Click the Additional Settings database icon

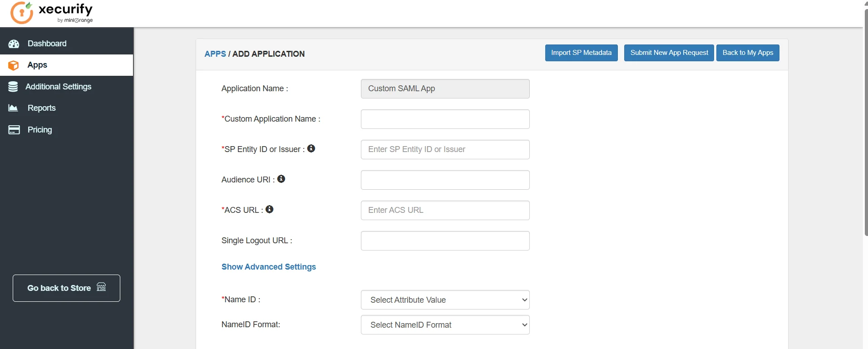click(x=13, y=87)
